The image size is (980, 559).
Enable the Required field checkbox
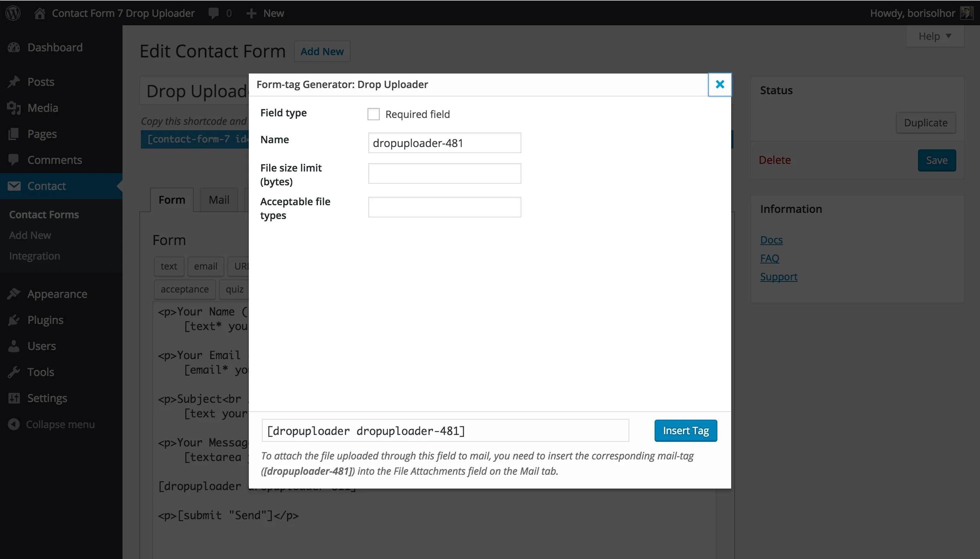click(x=373, y=114)
